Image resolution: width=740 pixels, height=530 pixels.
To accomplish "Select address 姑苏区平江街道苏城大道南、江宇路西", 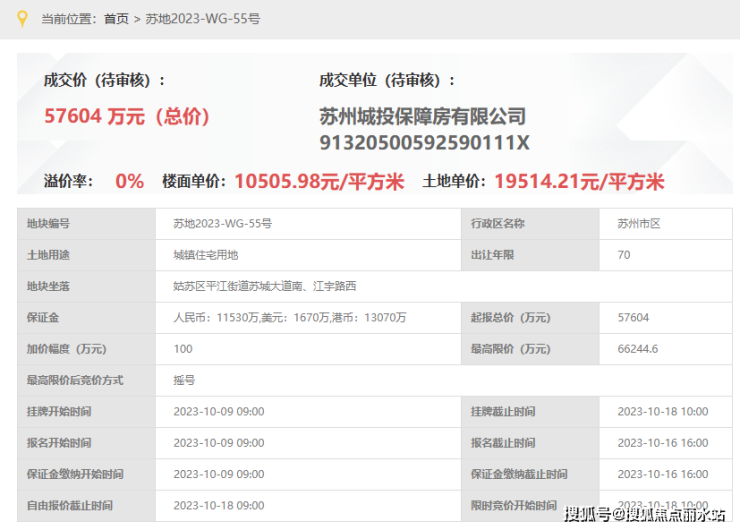I will point(265,286).
